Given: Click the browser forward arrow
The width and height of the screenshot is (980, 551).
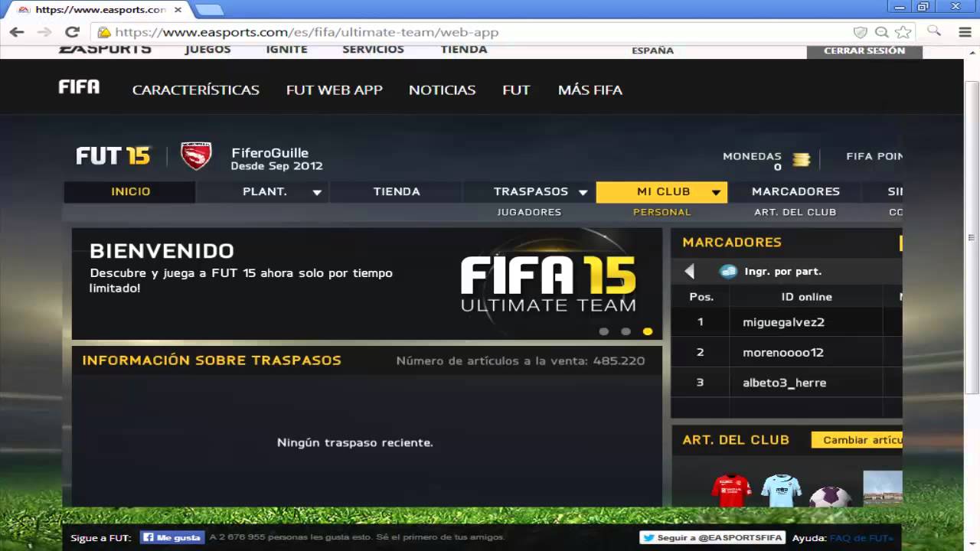Looking at the screenshot, I should 44,32.
